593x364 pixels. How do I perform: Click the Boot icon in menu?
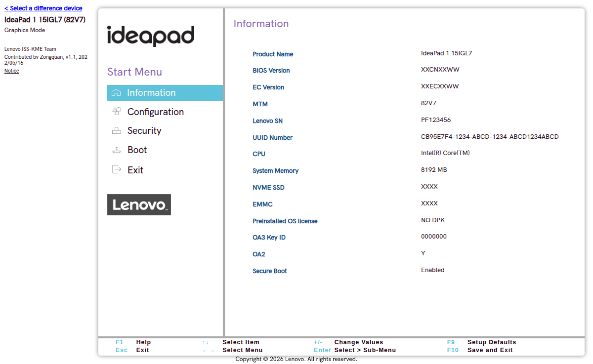(x=117, y=150)
